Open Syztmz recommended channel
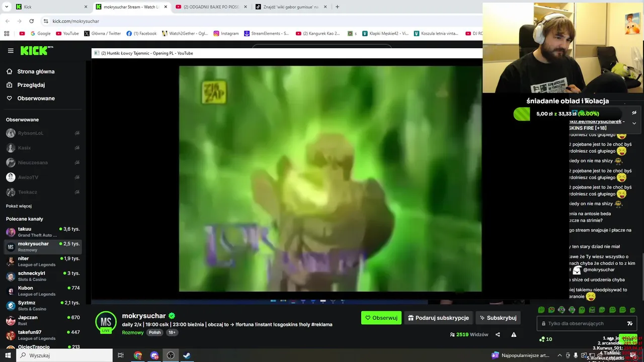This screenshot has height=362, width=644. 43,306
